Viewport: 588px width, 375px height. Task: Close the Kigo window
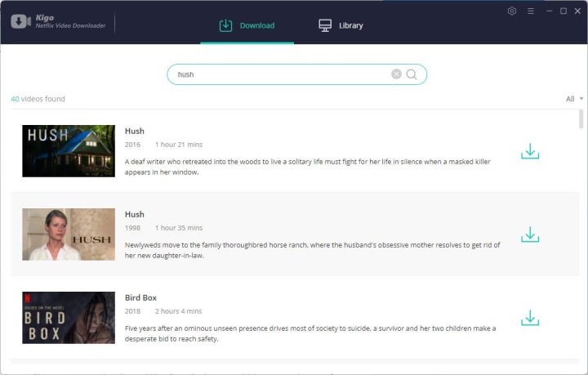point(577,11)
